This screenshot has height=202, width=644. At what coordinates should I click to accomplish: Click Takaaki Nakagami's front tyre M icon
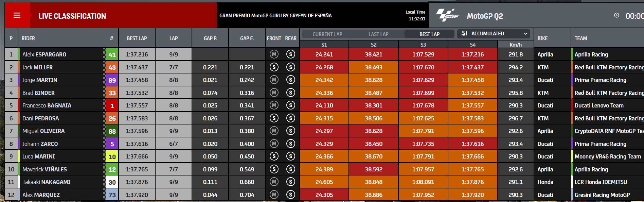pos(274,182)
